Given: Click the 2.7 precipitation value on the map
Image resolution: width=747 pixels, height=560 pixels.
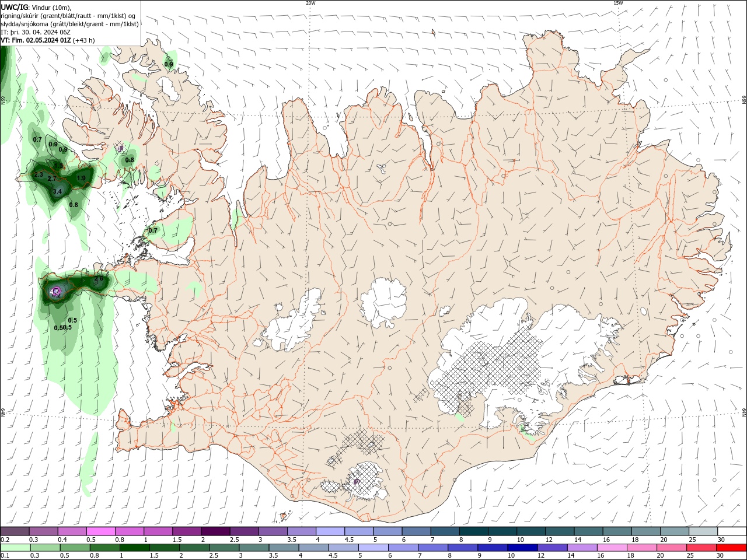Looking at the screenshot, I should 52,178.
